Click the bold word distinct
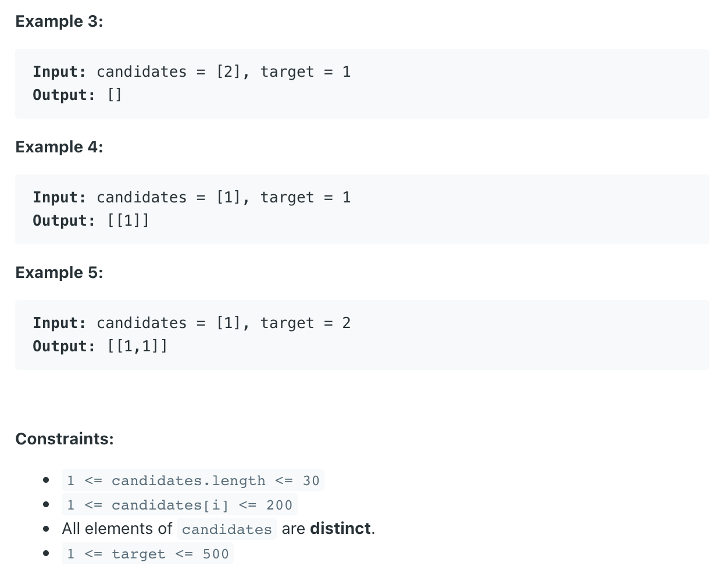Viewport: 728px width, 577px height. pyautogui.click(x=340, y=529)
